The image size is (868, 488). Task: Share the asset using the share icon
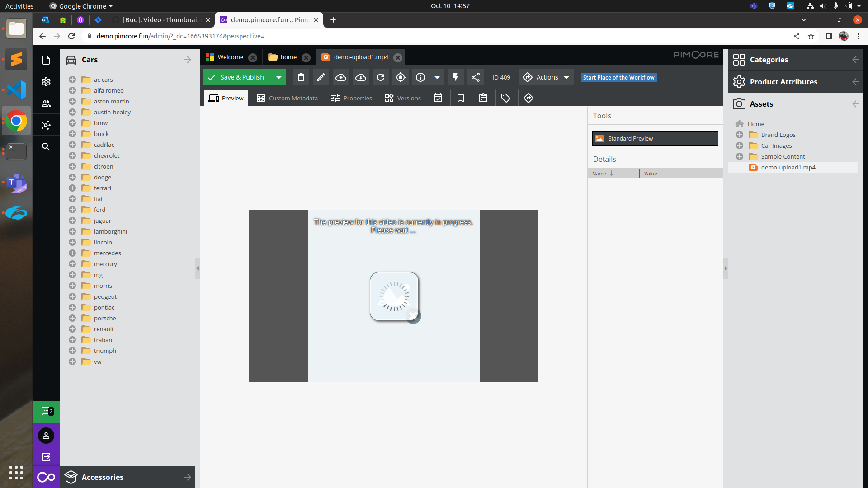tap(475, 77)
